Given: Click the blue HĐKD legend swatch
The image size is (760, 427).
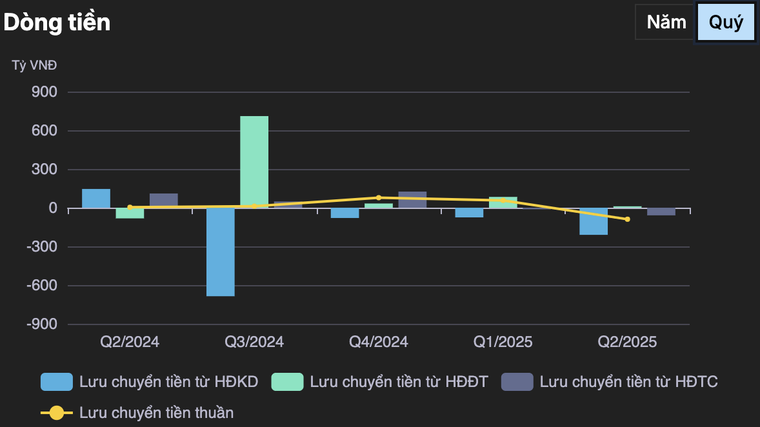Looking at the screenshot, I should (56, 381).
